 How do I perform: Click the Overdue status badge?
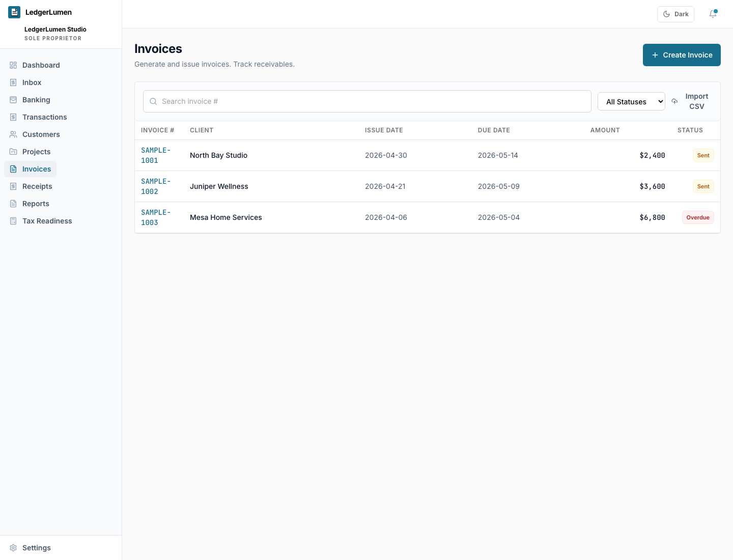click(x=698, y=217)
